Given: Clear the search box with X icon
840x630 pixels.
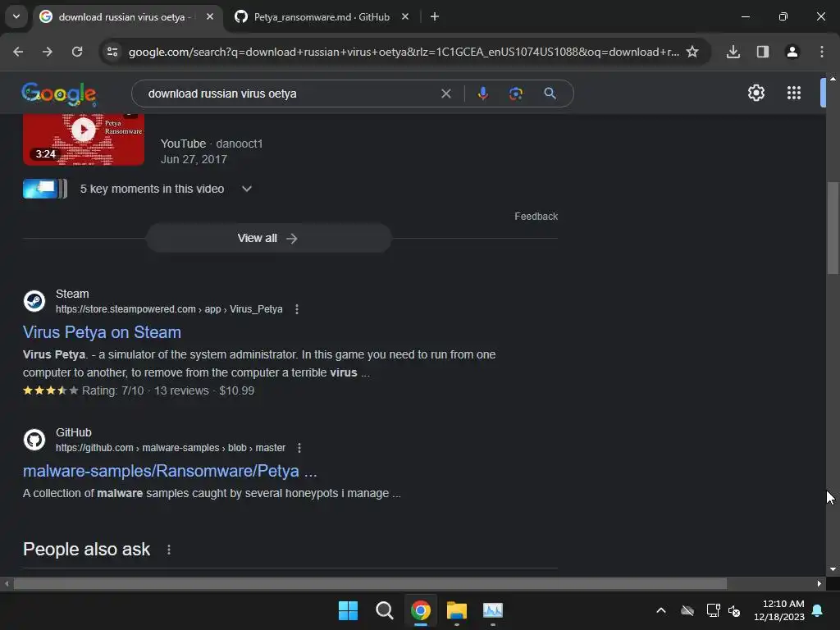Looking at the screenshot, I should pyautogui.click(x=445, y=94).
